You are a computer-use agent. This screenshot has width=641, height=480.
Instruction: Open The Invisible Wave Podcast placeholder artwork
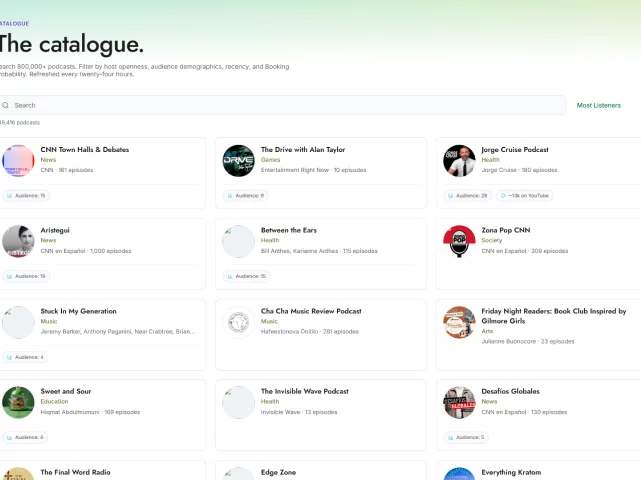click(x=239, y=402)
